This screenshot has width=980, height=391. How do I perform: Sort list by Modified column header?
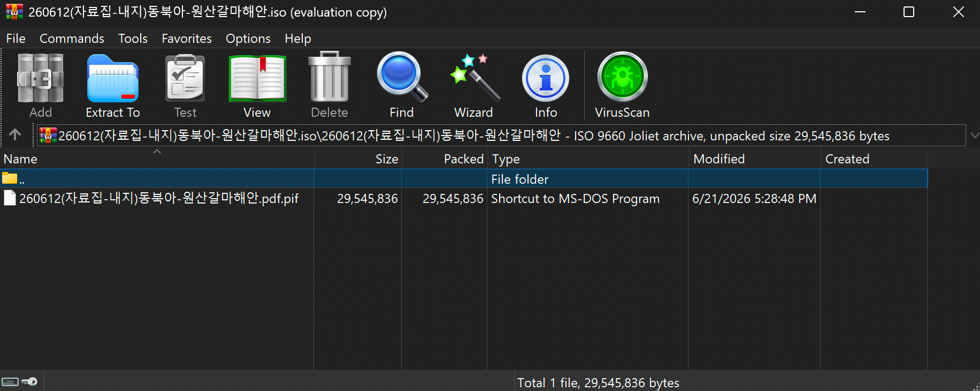(755, 159)
